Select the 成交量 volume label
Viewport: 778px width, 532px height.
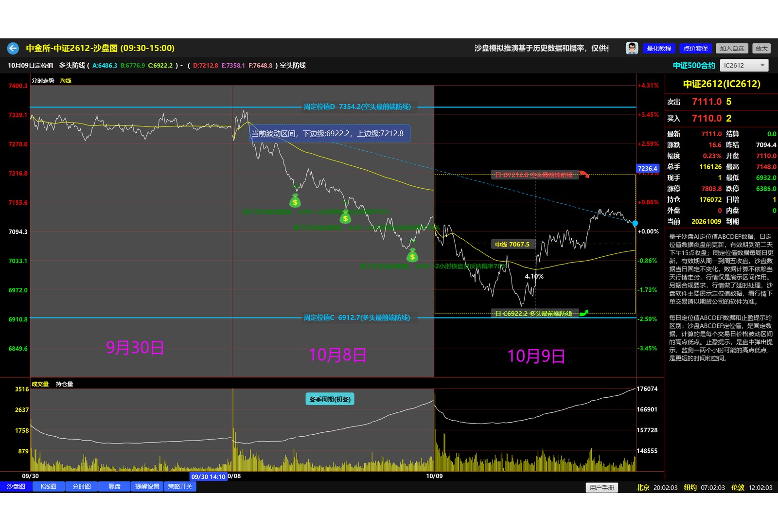[40, 384]
